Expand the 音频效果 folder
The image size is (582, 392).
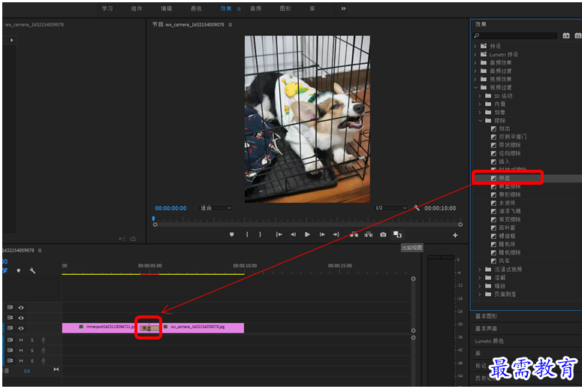475,63
